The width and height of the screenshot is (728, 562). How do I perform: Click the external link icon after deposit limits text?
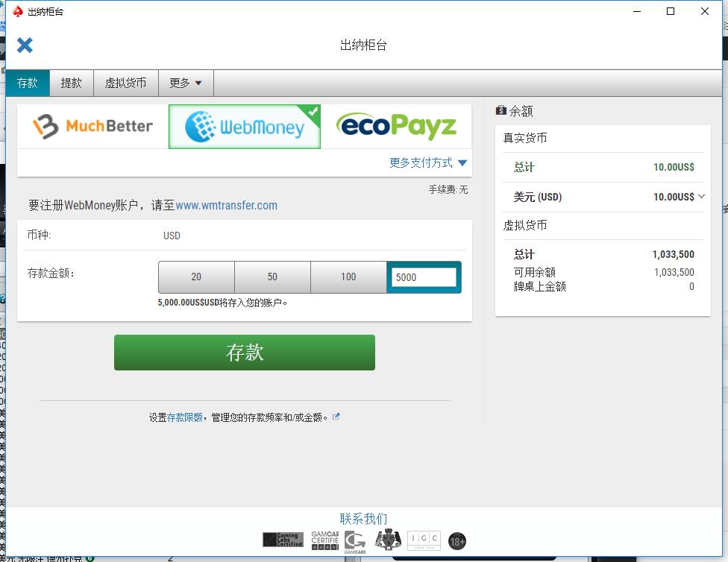(336, 417)
